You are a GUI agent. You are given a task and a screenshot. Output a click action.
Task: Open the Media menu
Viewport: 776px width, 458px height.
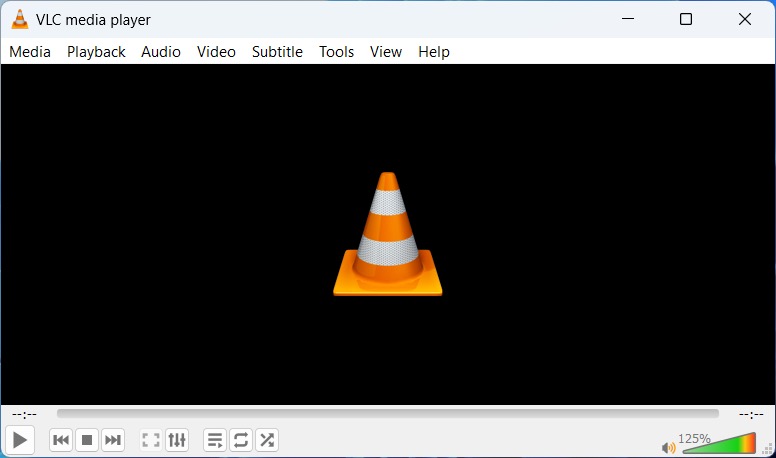tap(30, 51)
